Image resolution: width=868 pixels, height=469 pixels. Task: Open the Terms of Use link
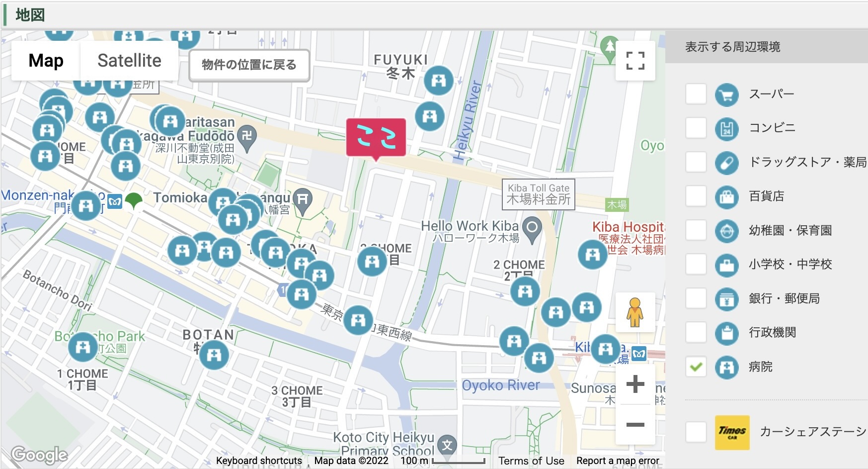[531, 461]
